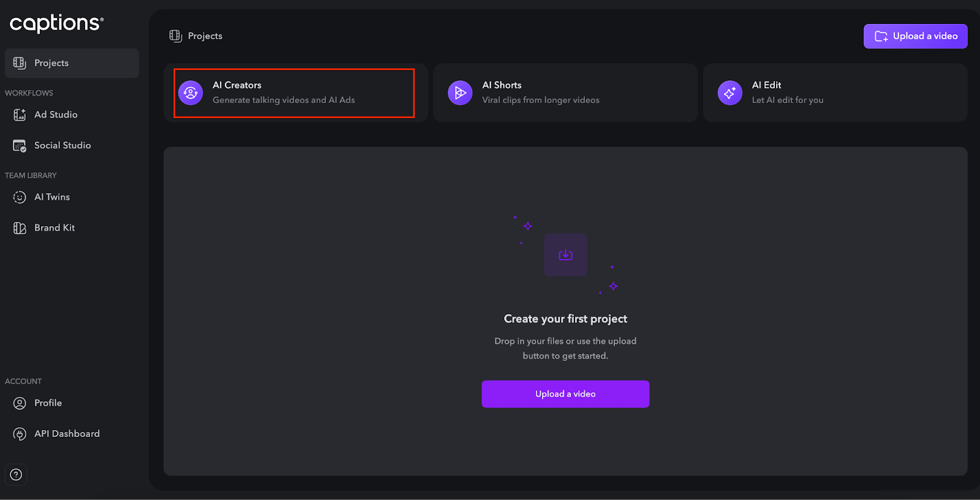980x500 pixels.
Task: Click the API Dashboard plug icon
Action: [x=20, y=434]
